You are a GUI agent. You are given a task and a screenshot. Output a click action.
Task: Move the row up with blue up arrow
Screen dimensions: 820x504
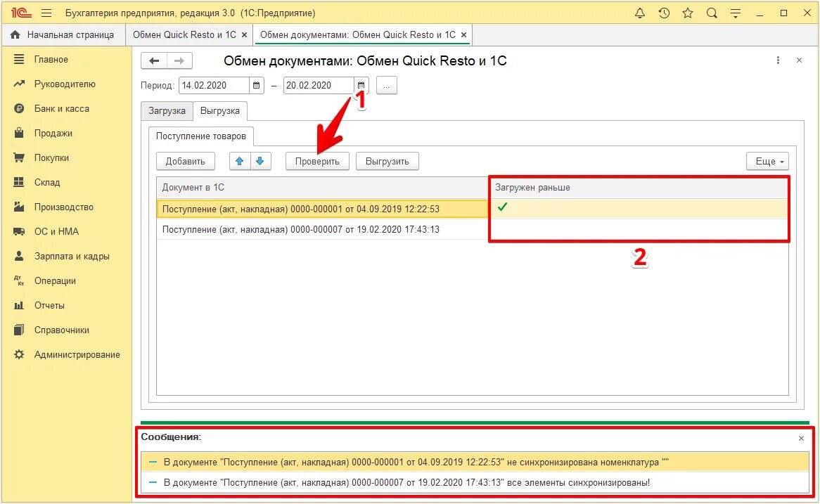point(240,162)
